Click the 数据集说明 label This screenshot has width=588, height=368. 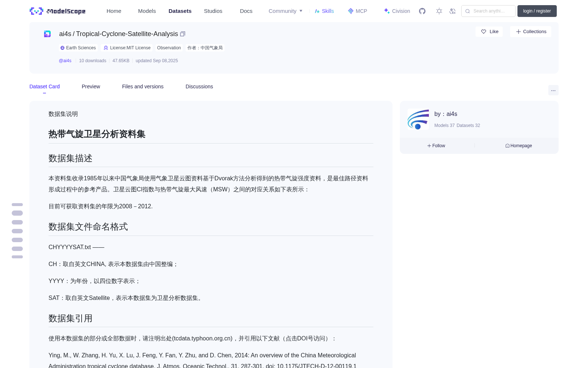coord(63,114)
